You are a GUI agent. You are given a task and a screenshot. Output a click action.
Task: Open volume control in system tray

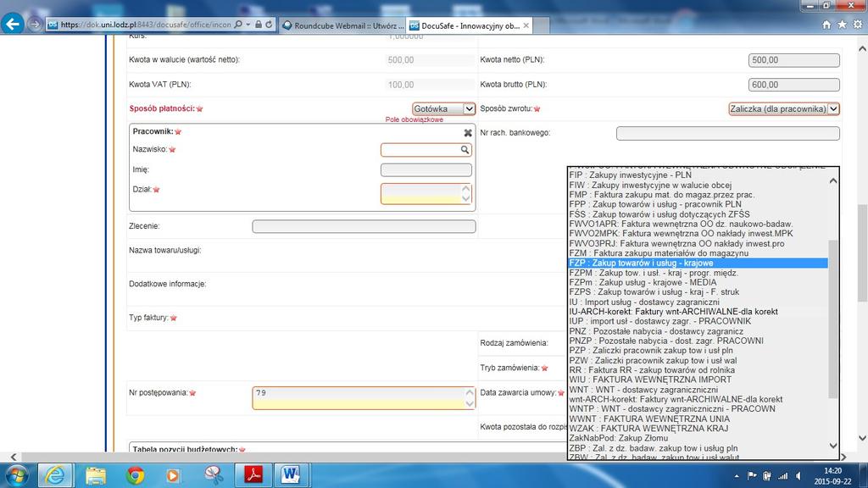pyautogui.click(x=798, y=476)
